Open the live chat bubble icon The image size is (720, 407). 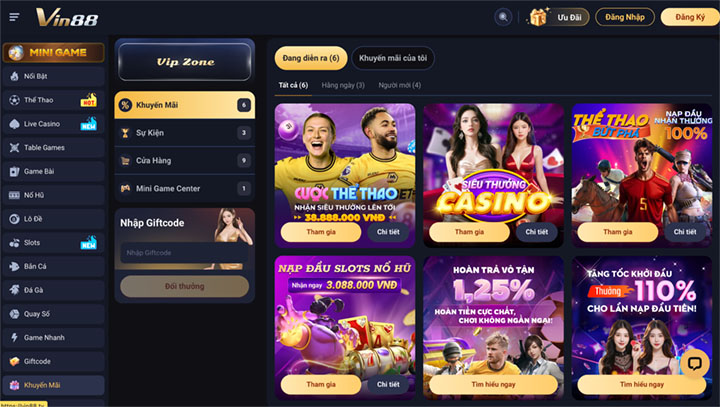[694, 363]
